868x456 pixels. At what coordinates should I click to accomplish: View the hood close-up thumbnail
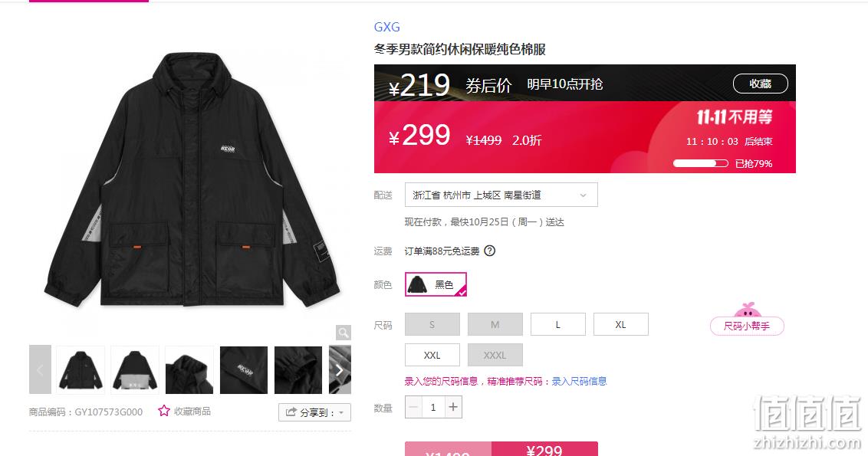[189, 370]
